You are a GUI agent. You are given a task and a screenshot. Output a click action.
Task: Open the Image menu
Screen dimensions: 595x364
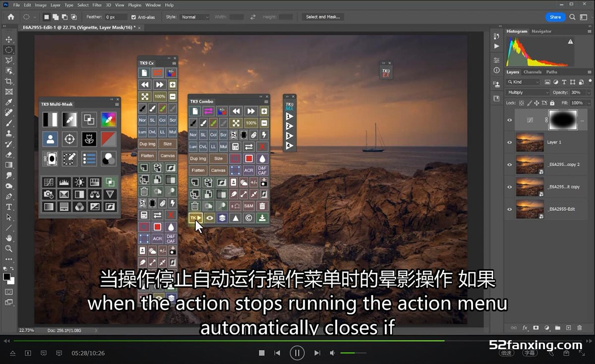[x=41, y=5]
